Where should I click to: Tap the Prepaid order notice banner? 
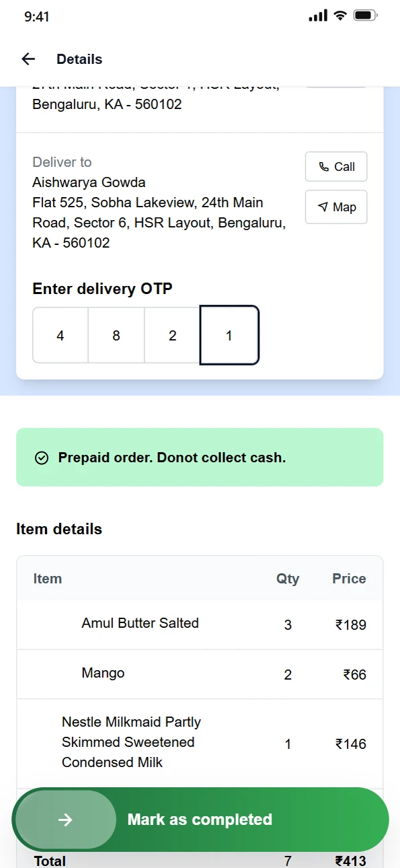pyautogui.click(x=200, y=458)
